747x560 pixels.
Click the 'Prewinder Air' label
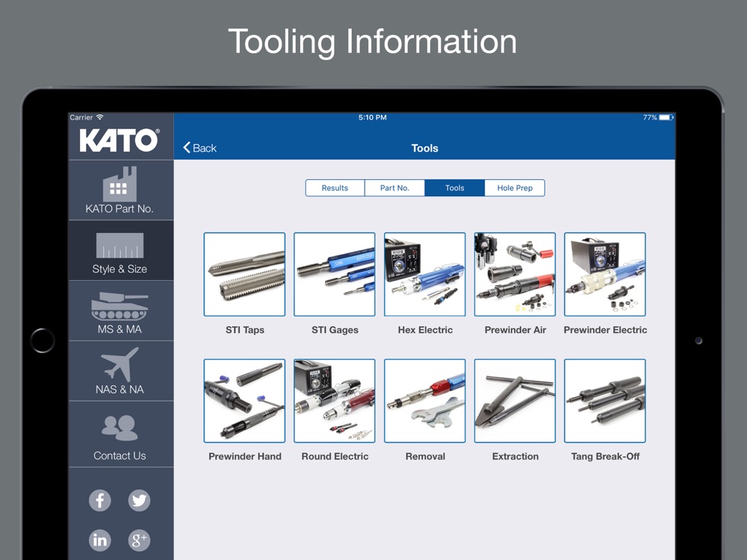[x=515, y=330]
